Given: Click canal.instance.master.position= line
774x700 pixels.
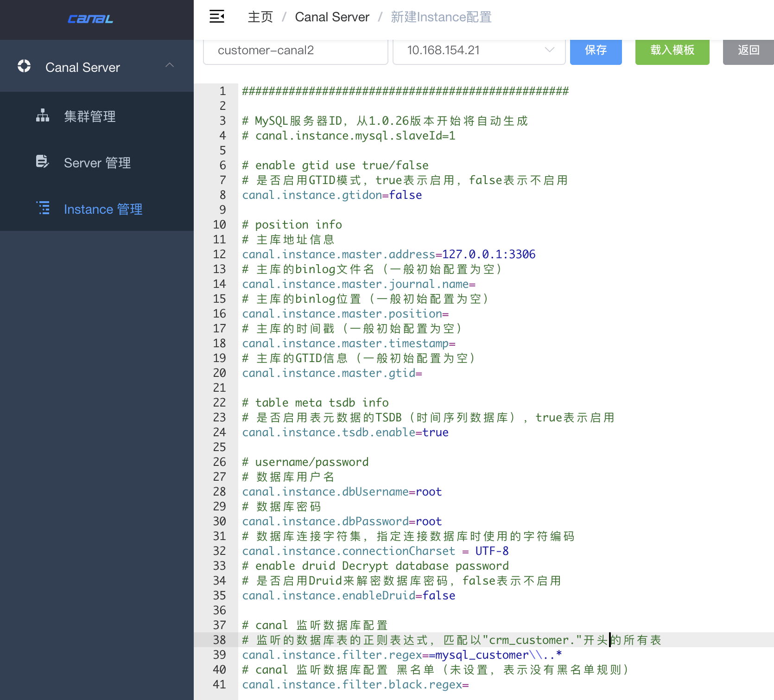Looking at the screenshot, I should pos(345,313).
